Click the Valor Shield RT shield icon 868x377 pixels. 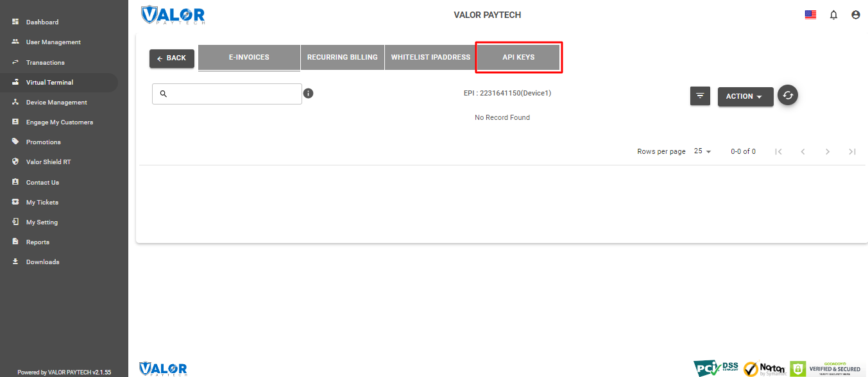(15, 162)
